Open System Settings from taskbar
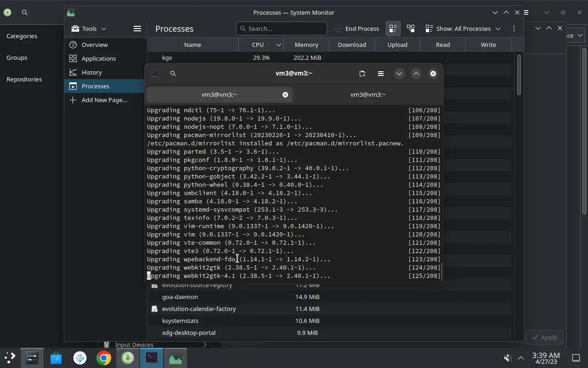This screenshot has height=368, width=588. [x=32, y=357]
